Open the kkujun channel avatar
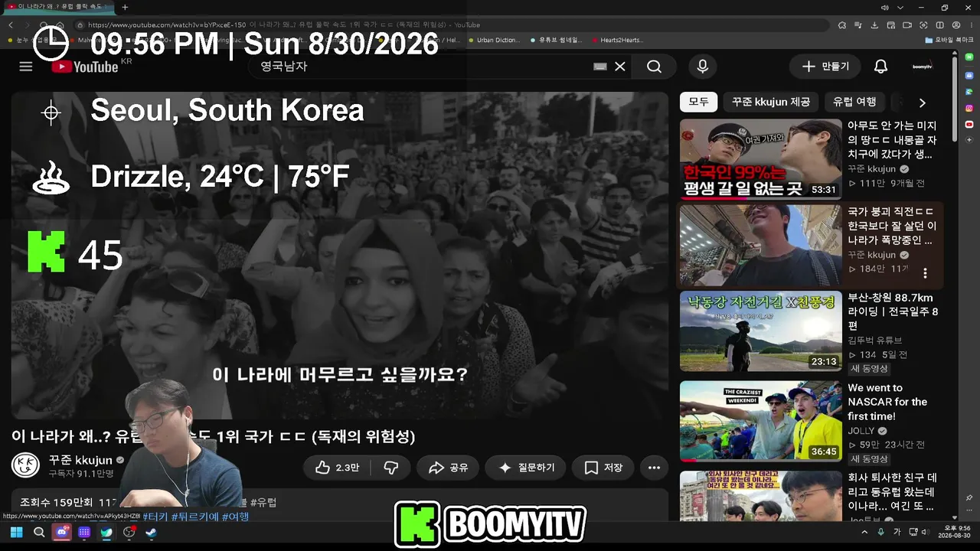Image resolution: width=980 pixels, height=551 pixels. pyautogui.click(x=25, y=465)
